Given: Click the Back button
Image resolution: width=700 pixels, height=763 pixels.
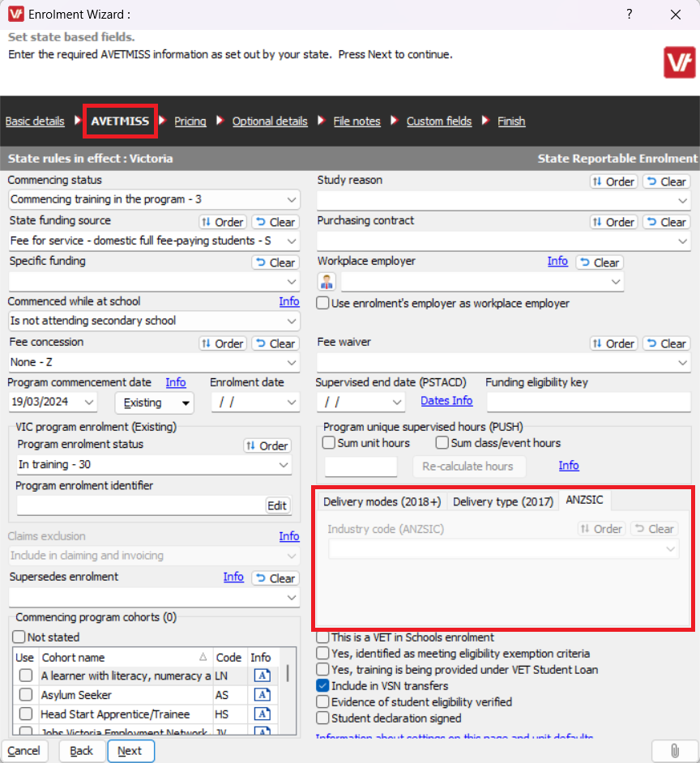Looking at the screenshot, I should (81, 751).
